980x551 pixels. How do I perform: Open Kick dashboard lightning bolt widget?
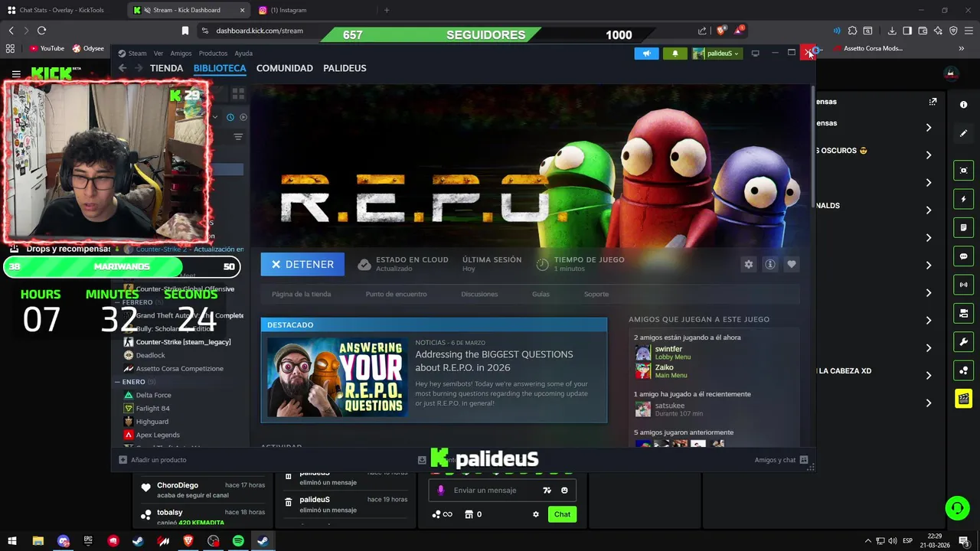(963, 200)
